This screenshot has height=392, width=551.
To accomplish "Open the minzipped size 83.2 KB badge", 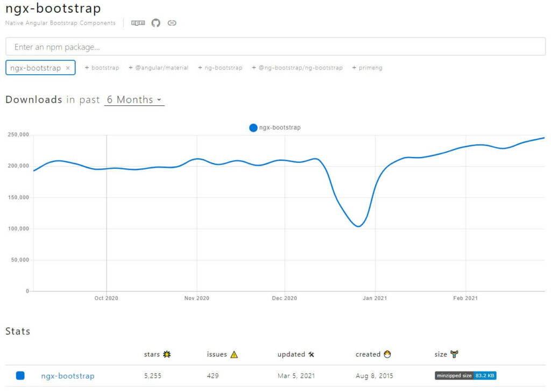I will click(465, 375).
